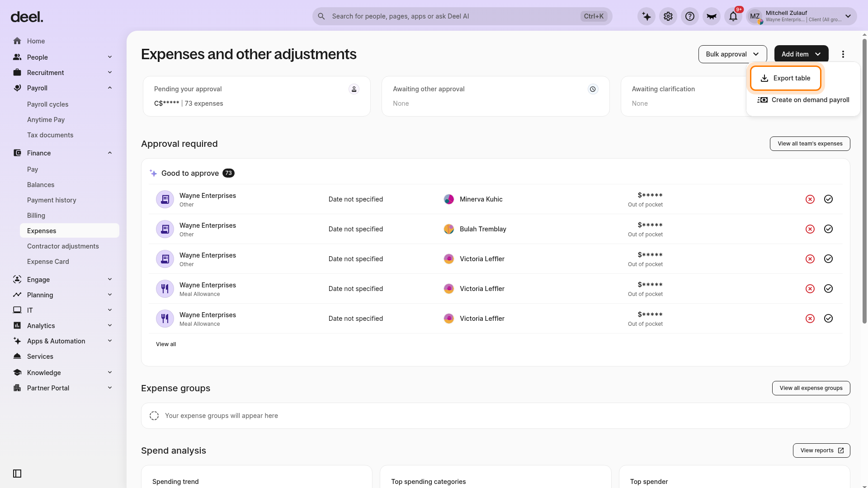The image size is (868, 488).
Task: Select Create on demand payroll option
Action: [x=803, y=100]
